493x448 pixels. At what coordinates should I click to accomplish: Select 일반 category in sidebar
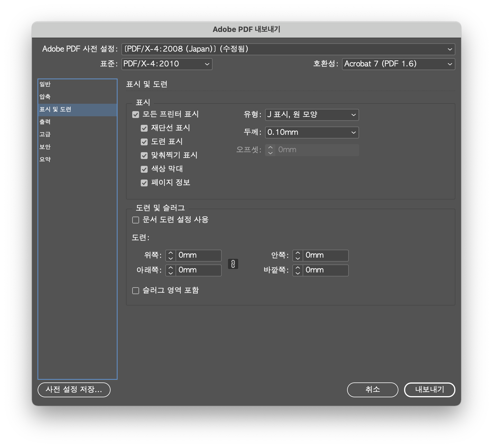[x=78, y=84]
